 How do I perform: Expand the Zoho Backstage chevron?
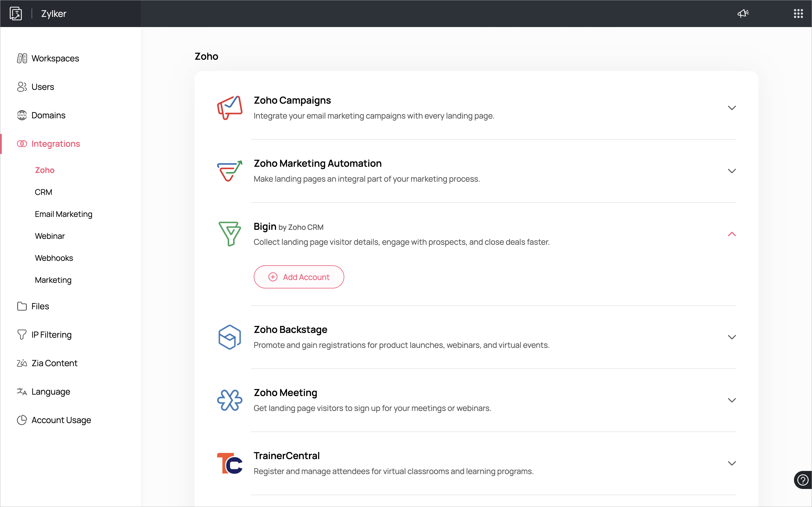[731, 337]
